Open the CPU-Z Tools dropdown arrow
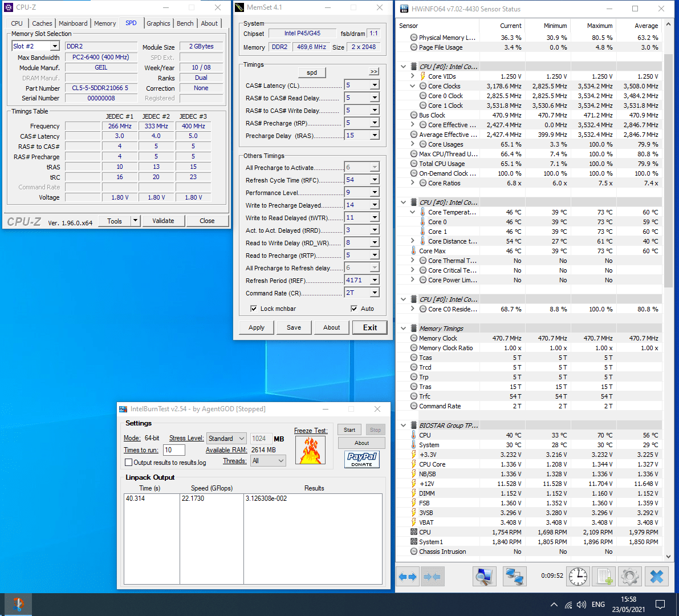 [x=135, y=221]
